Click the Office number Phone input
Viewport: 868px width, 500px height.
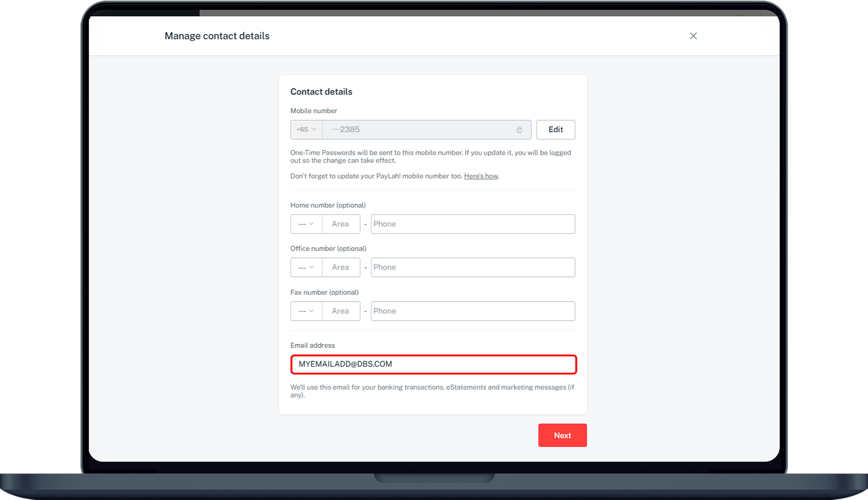pos(473,267)
